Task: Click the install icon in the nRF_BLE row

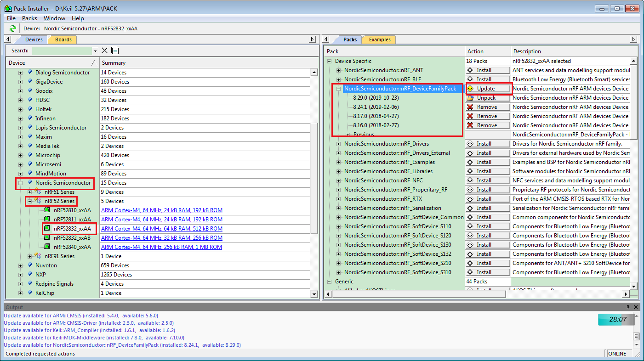Action: (470, 79)
